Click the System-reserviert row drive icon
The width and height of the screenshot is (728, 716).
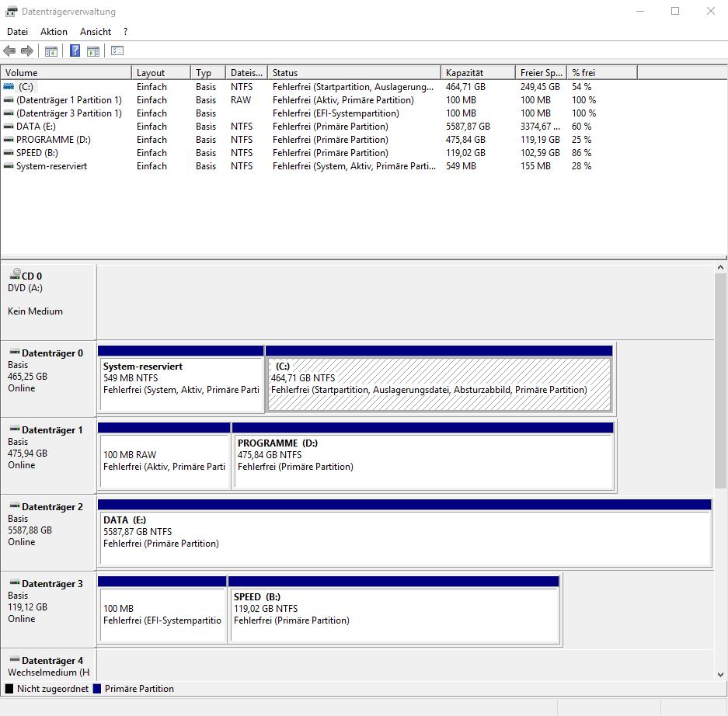[9, 165]
